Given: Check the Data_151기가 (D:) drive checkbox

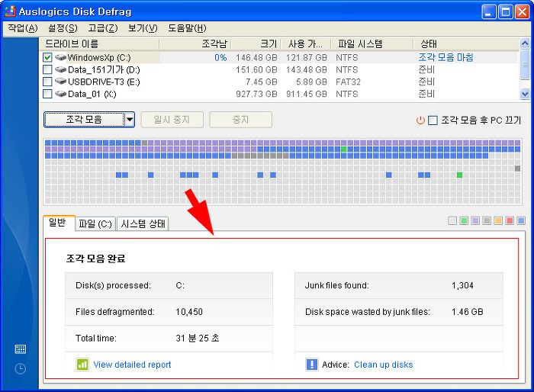Looking at the screenshot, I should click(47, 69).
